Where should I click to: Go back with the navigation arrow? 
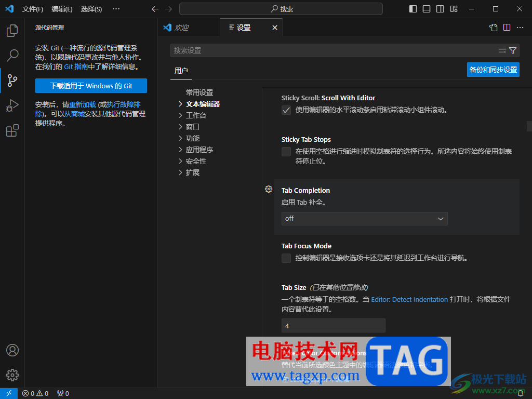click(x=155, y=9)
